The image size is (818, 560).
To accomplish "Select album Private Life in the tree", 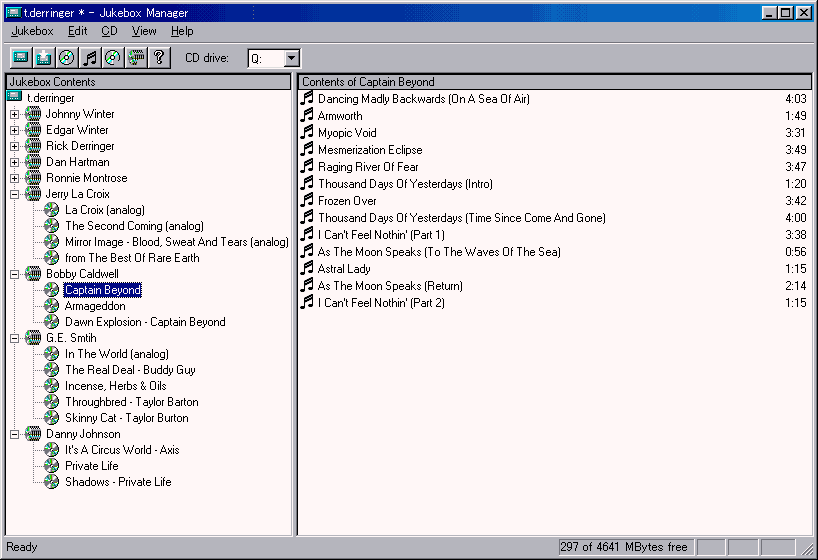I will pos(91,466).
